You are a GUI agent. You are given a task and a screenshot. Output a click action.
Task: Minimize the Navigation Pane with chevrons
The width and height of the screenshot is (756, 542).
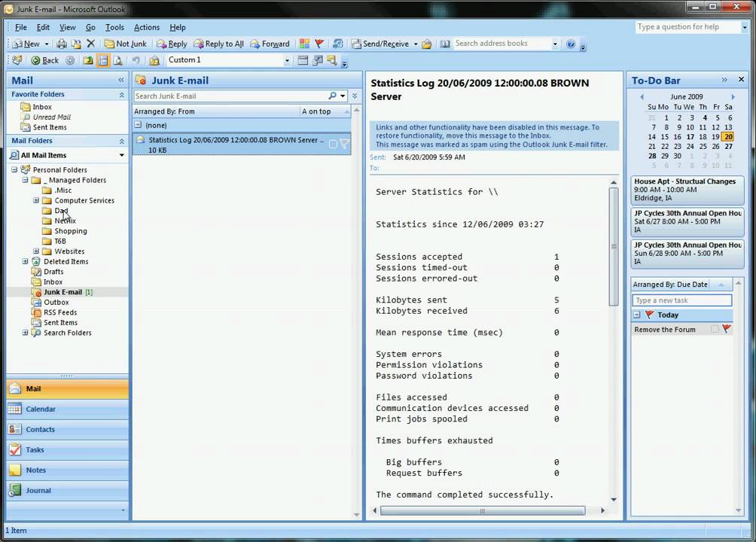tap(121, 80)
